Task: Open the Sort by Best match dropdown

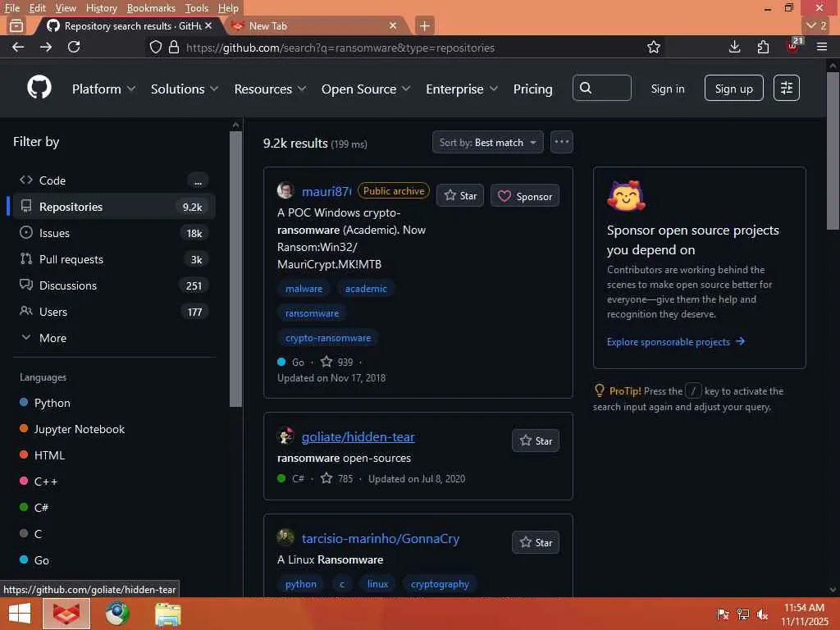Action: pyautogui.click(x=487, y=143)
